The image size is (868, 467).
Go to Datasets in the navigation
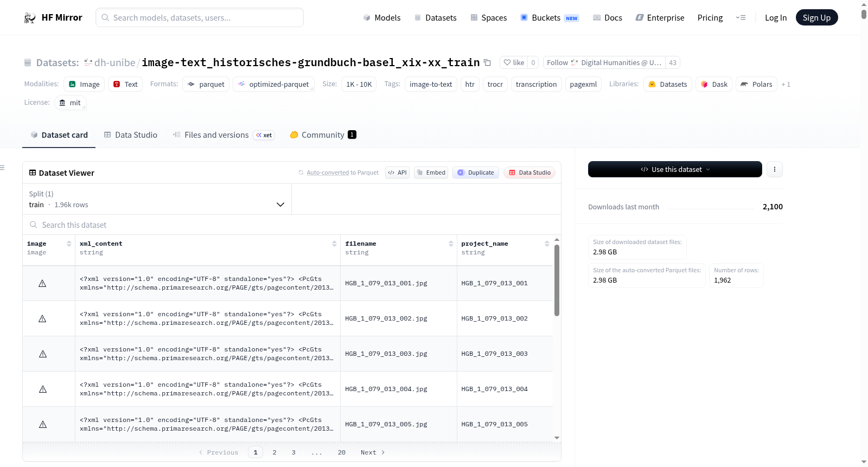(436, 17)
